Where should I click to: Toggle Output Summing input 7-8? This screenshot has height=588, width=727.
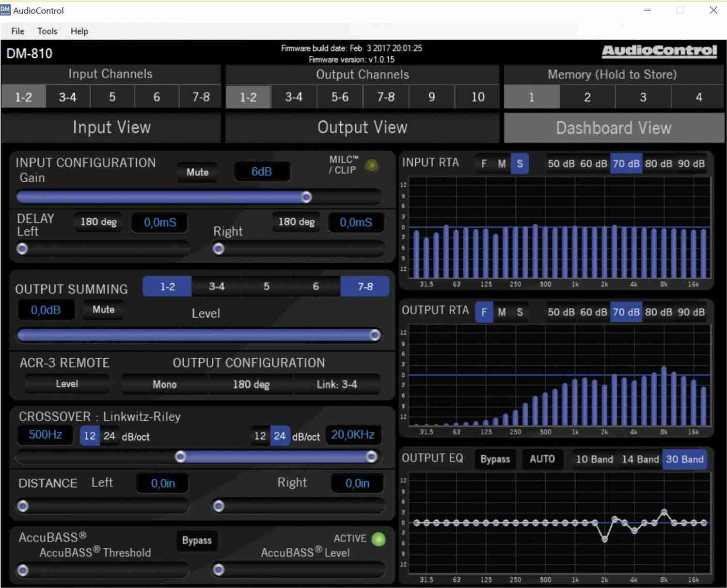click(365, 286)
